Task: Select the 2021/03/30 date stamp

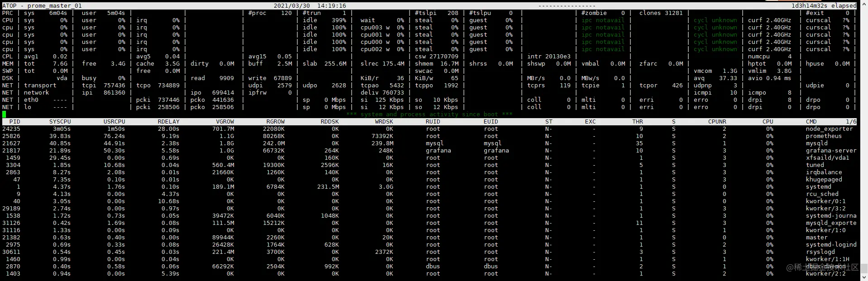Action: point(292,6)
